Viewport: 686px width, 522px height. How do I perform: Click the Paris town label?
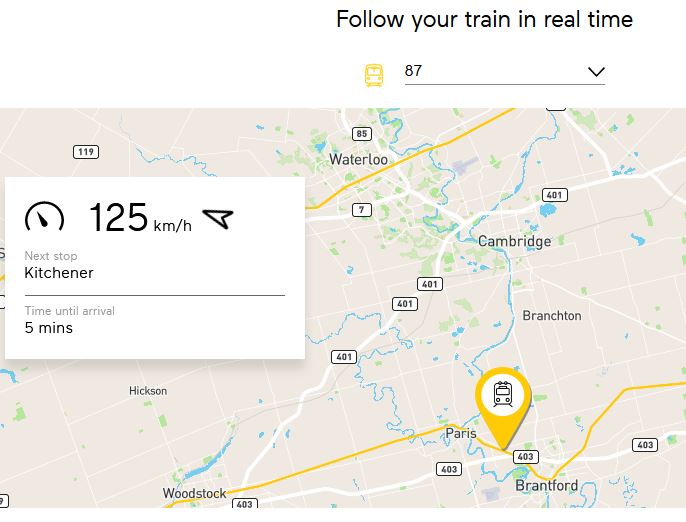point(461,433)
